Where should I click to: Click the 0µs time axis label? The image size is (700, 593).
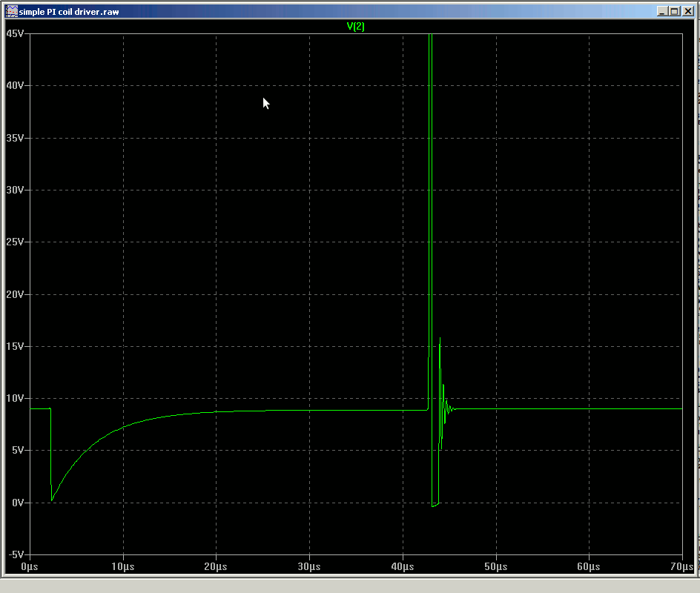30,566
